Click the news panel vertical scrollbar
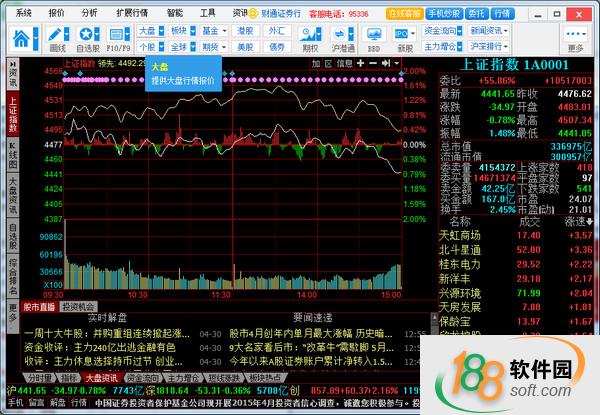Screen dimensions: 600x415 pyautogui.click(x=434, y=324)
